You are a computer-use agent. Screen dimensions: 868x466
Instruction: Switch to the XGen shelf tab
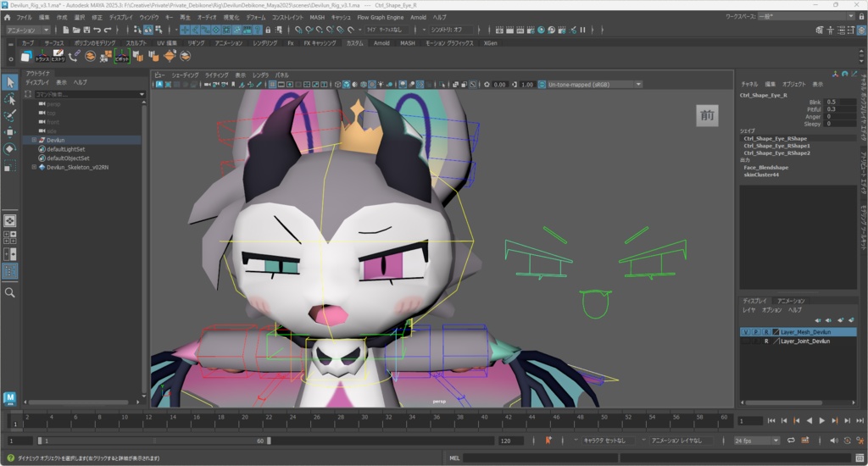click(491, 42)
